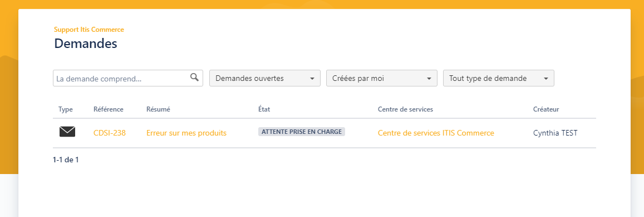Image resolution: width=644 pixels, height=217 pixels.
Task: Click the envelope icon for CDSI-238
Action: (x=67, y=132)
